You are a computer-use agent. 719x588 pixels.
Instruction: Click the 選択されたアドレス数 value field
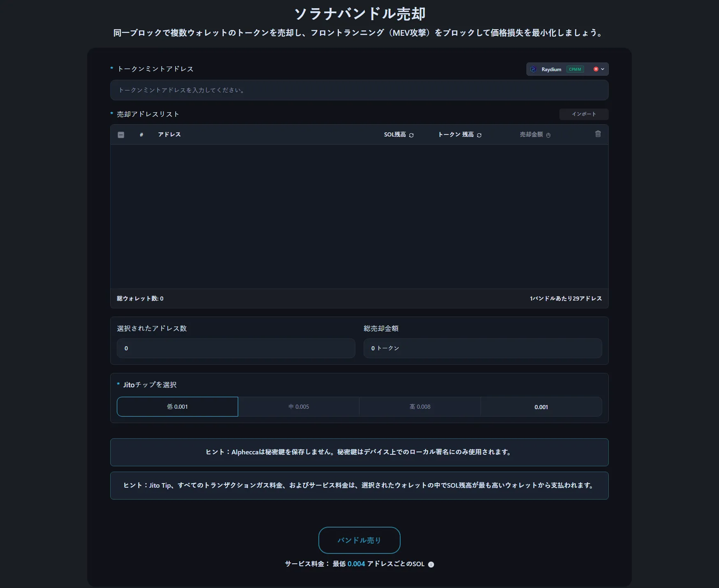point(236,348)
